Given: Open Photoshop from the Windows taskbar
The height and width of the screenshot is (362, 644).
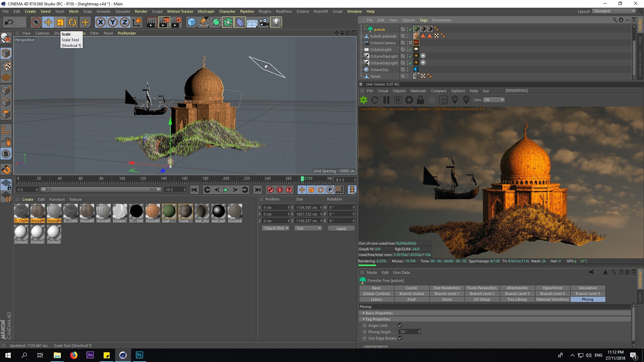Looking at the screenshot, I should pos(139,355).
